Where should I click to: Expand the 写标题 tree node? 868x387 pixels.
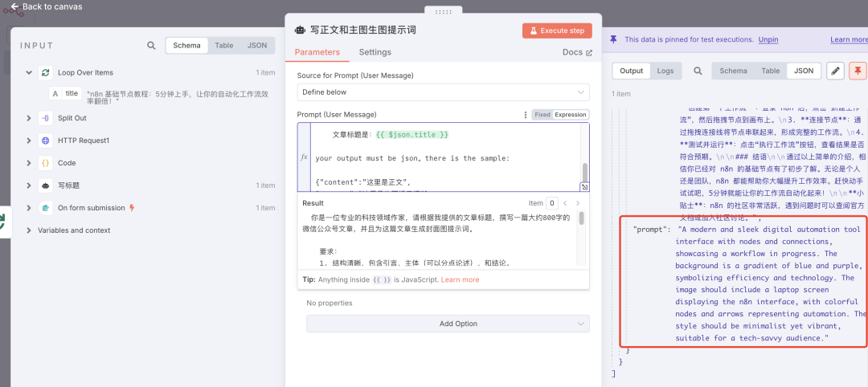click(28, 185)
